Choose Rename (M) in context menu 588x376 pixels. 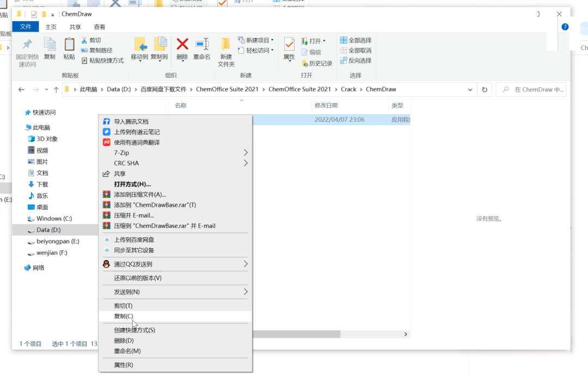[175, 351]
